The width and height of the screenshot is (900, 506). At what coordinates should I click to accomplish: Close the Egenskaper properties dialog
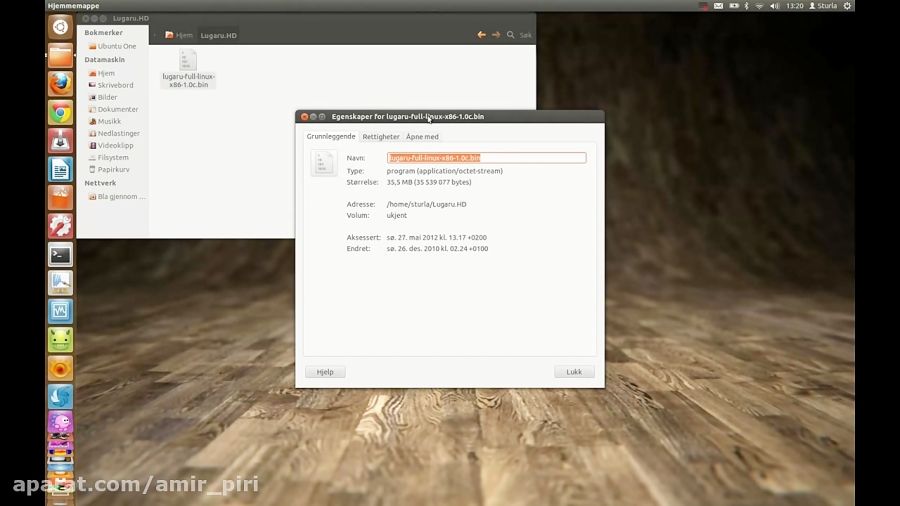click(305, 116)
